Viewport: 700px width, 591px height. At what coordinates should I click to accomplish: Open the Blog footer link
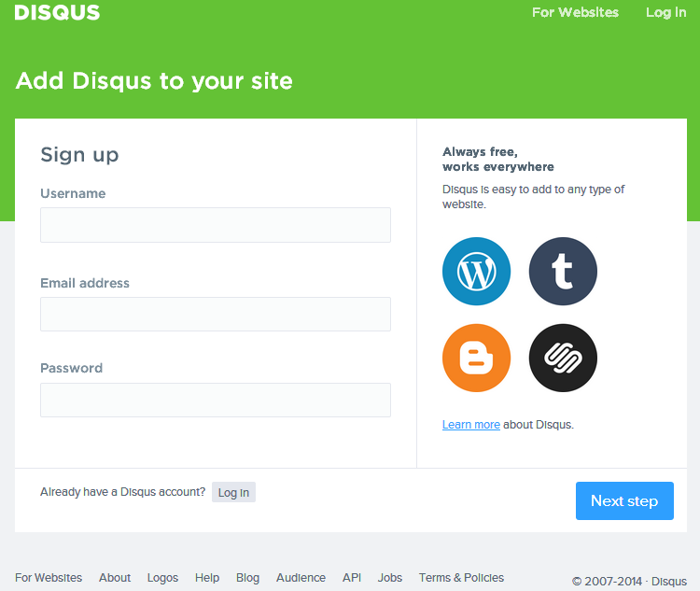click(247, 578)
